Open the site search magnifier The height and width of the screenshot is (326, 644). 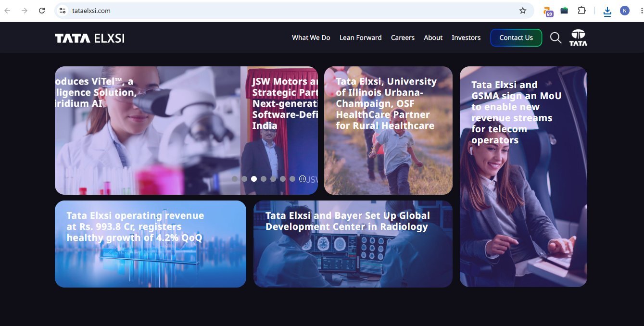[556, 38]
